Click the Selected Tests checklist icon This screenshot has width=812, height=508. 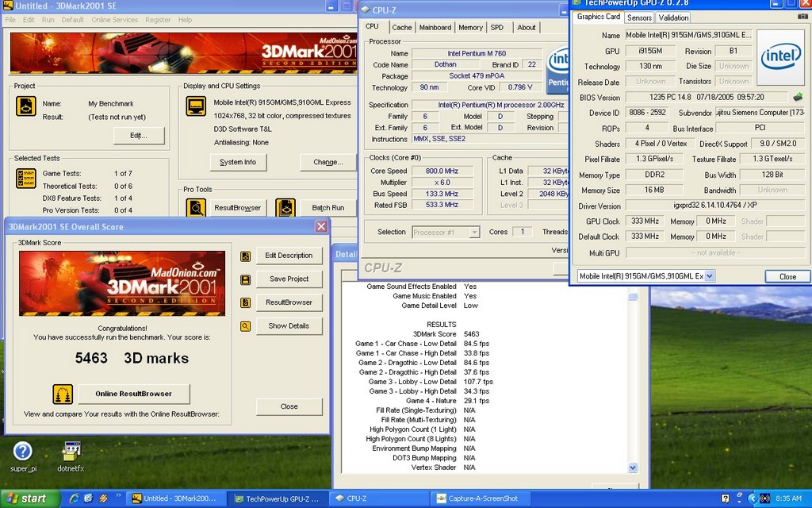26,179
